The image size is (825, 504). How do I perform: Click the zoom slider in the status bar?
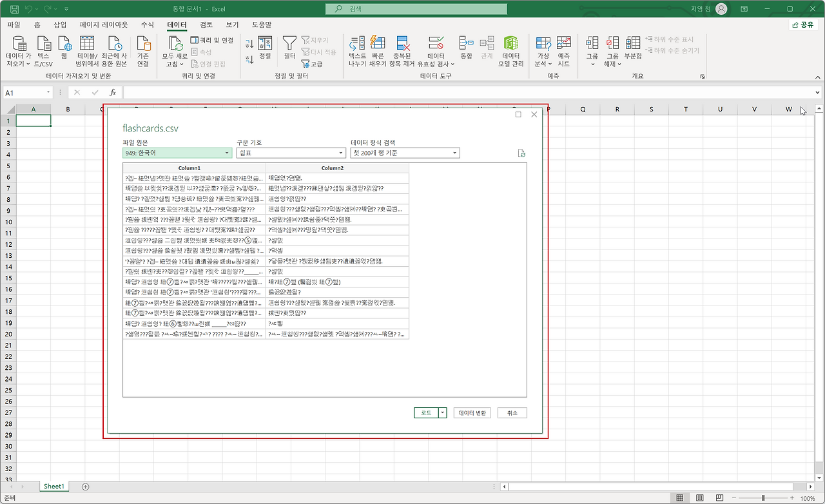coord(763,498)
